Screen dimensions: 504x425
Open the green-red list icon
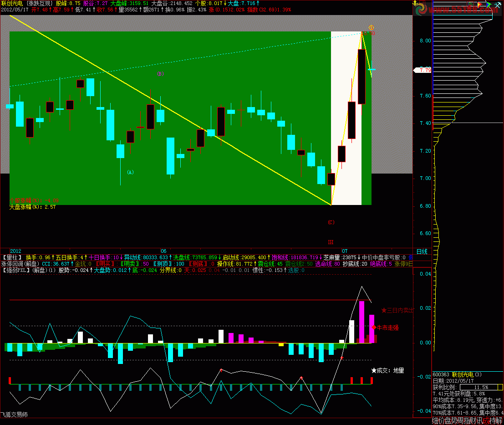pyautogui.click(x=471, y=4)
